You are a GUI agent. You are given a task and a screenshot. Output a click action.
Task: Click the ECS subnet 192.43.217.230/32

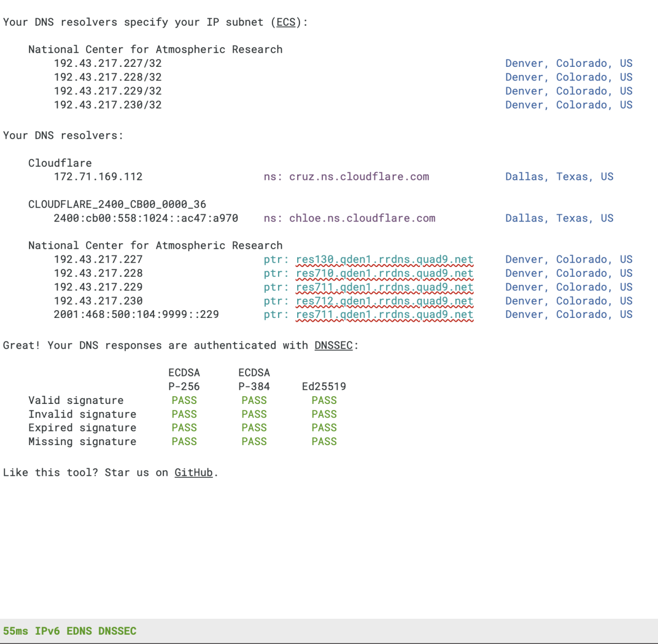(x=107, y=105)
